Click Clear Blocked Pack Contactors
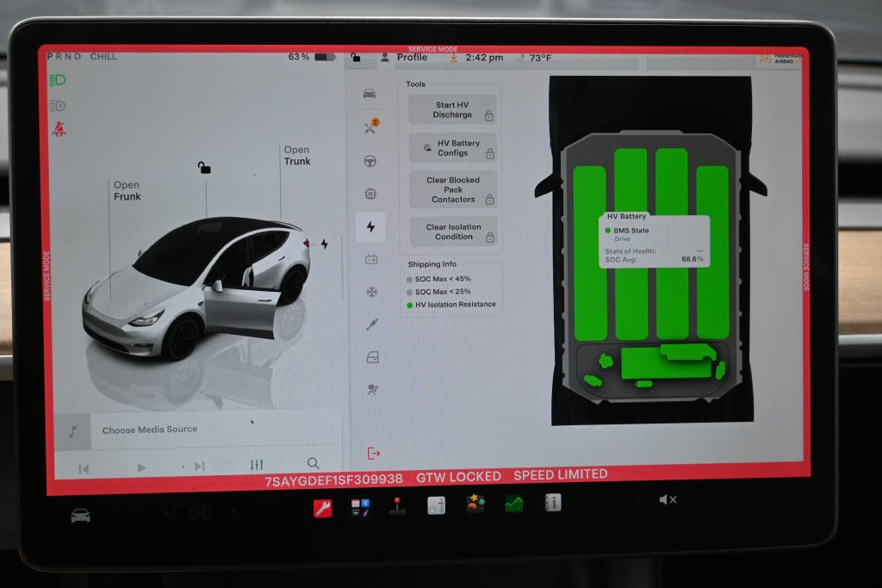The width and height of the screenshot is (882, 588). point(453,189)
